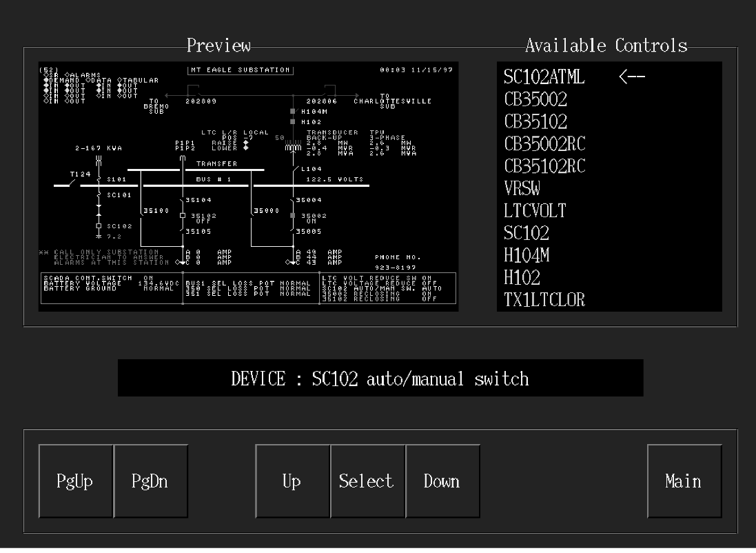Pick TX1LTCLOR from Available Controls
The width and height of the screenshot is (756, 553).
coord(544,300)
